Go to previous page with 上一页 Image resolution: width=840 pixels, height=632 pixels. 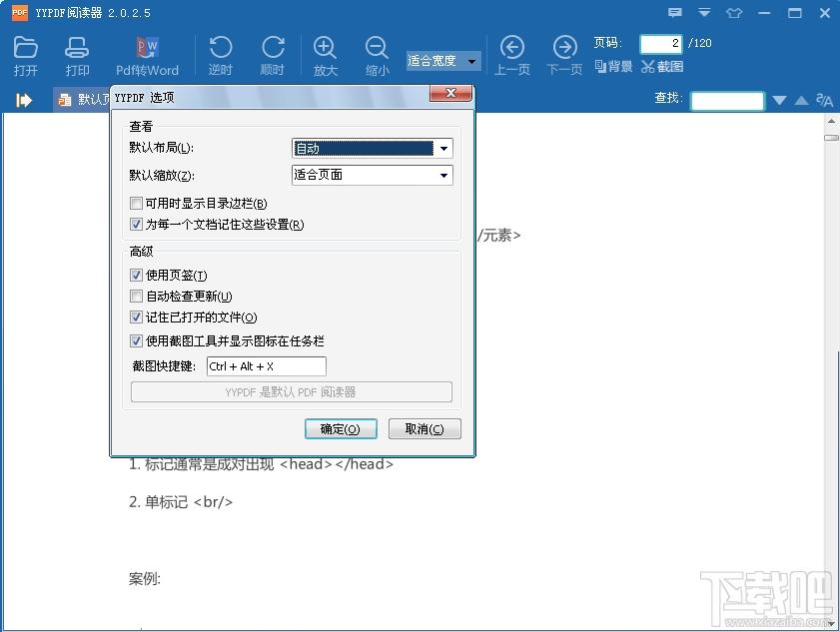[511, 56]
